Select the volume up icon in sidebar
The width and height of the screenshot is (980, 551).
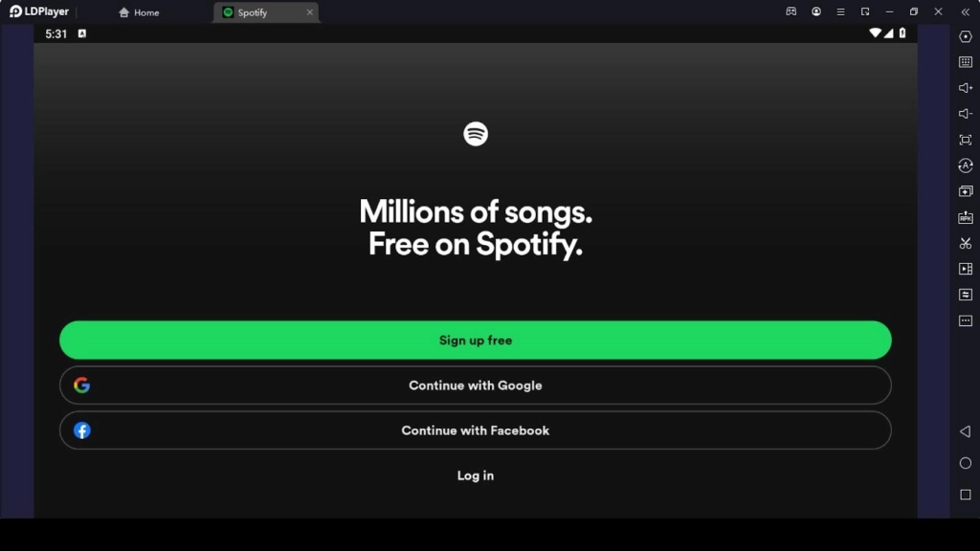coord(965,88)
